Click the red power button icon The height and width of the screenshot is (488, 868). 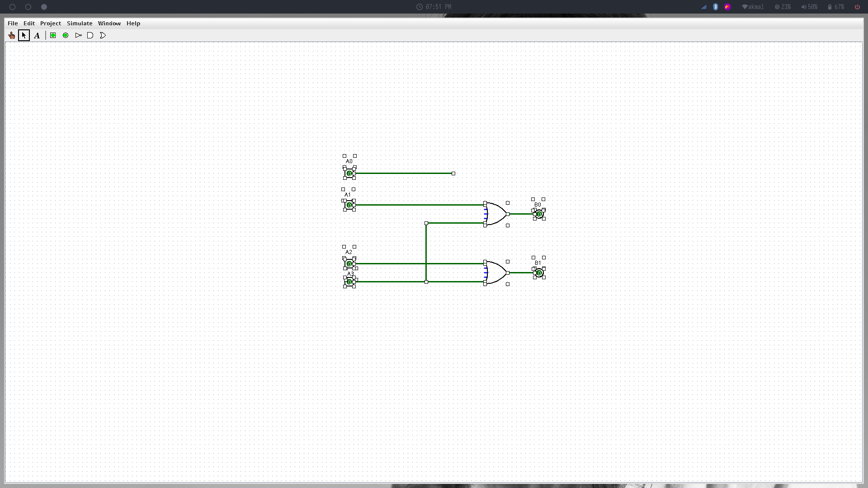[x=857, y=7]
